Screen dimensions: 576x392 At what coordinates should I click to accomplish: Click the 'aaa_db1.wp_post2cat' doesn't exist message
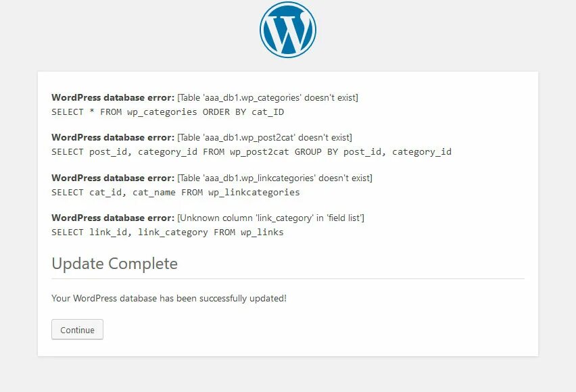(x=264, y=138)
